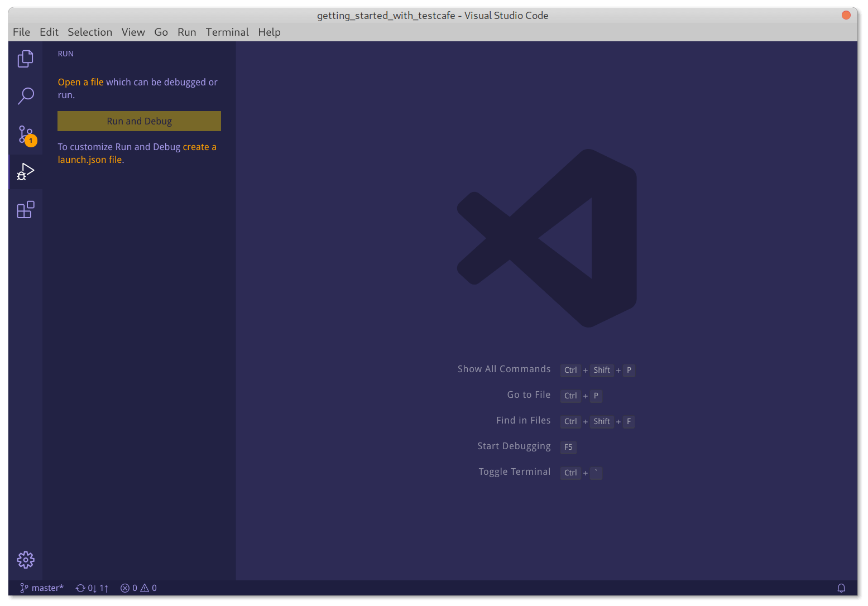
Task: Open the Help menu
Action: [269, 32]
